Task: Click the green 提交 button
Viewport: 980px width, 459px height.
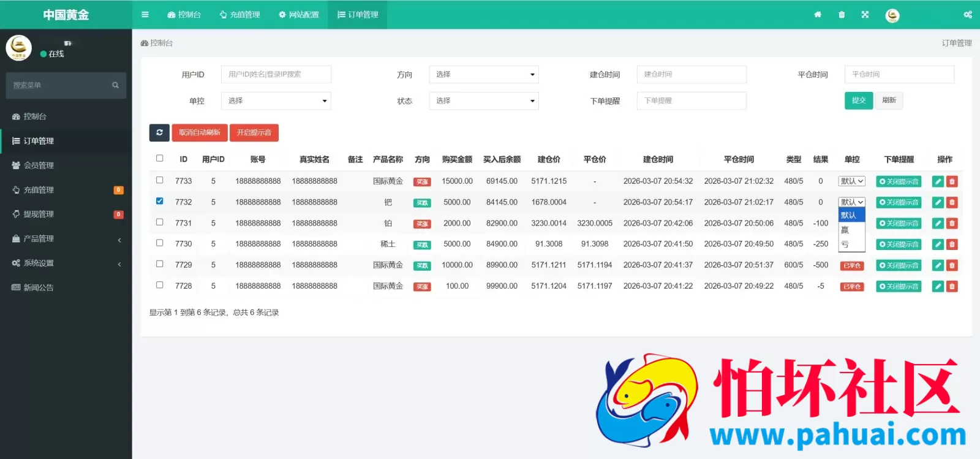Action: pyautogui.click(x=859, y=101)
